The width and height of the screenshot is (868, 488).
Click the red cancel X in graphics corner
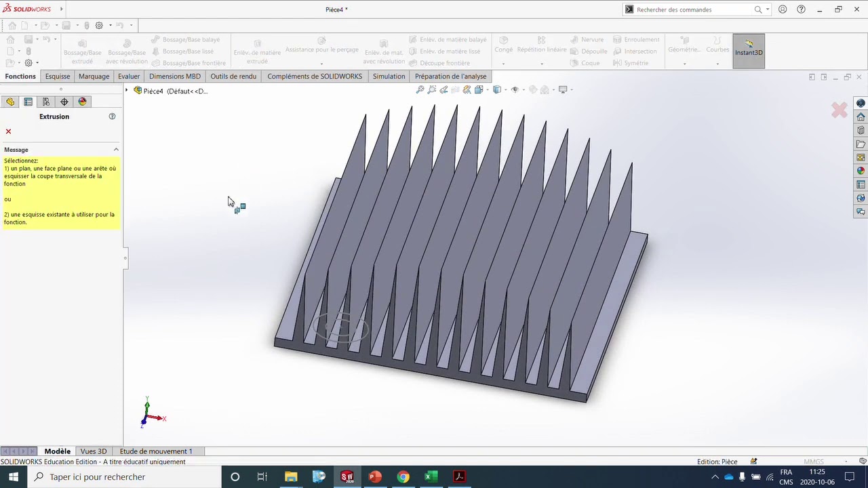coord(840,110)
